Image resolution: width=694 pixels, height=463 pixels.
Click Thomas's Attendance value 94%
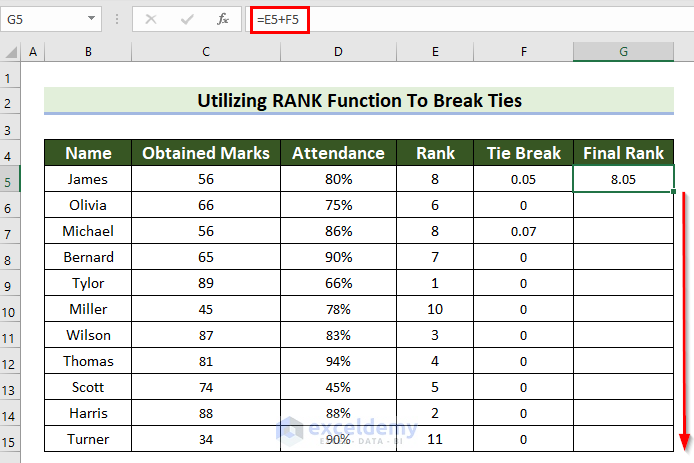point(338,361)
